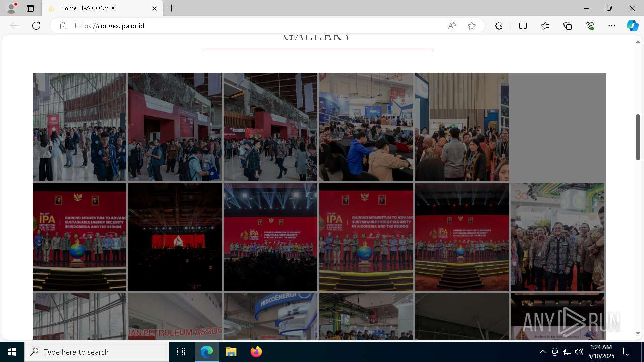Open Microsoft Edge taskbar icon
This screenshot has width=644, height=362.
coord(207,352)
